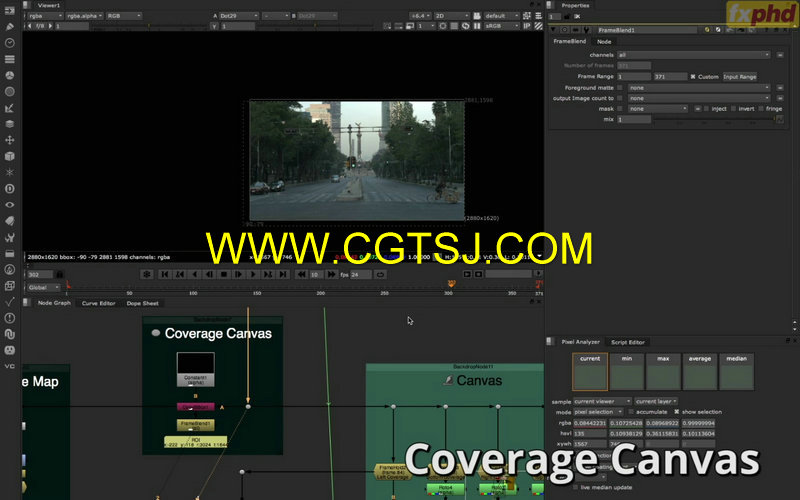Open the Particles nodes sparkle icon

pyautogui.click(x=9, y=172)
